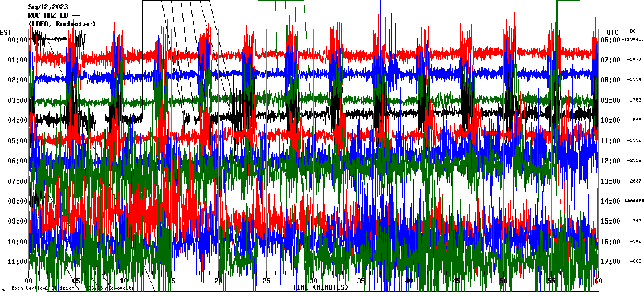Click the UTC axis header
The width and height of the screenshot is (644, 296).
613,32
